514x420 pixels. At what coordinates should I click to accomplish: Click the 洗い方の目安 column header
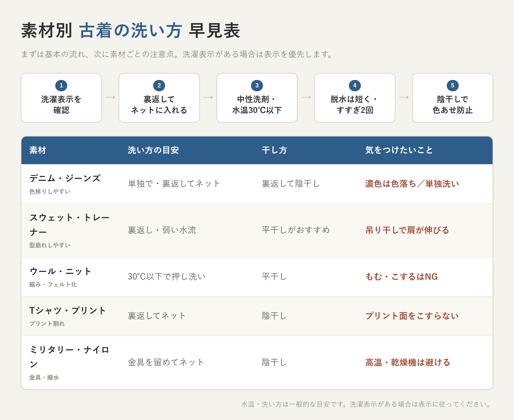coord(153,150)
